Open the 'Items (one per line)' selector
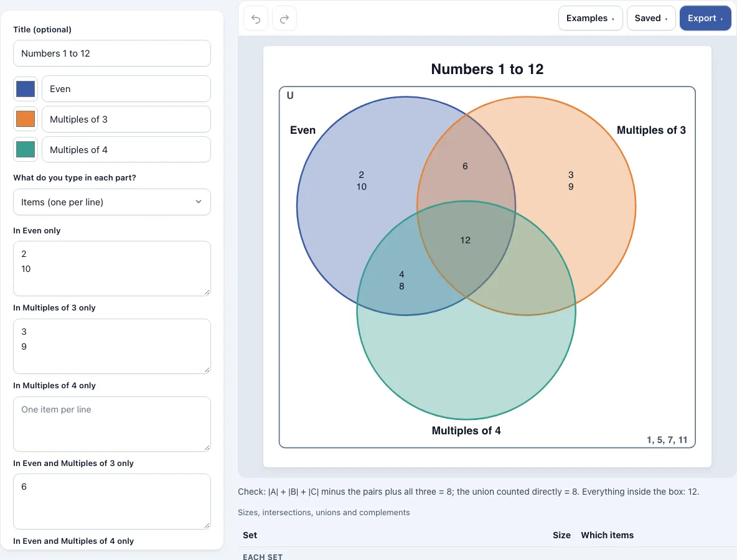737x560 pixels. pos(112,202)
